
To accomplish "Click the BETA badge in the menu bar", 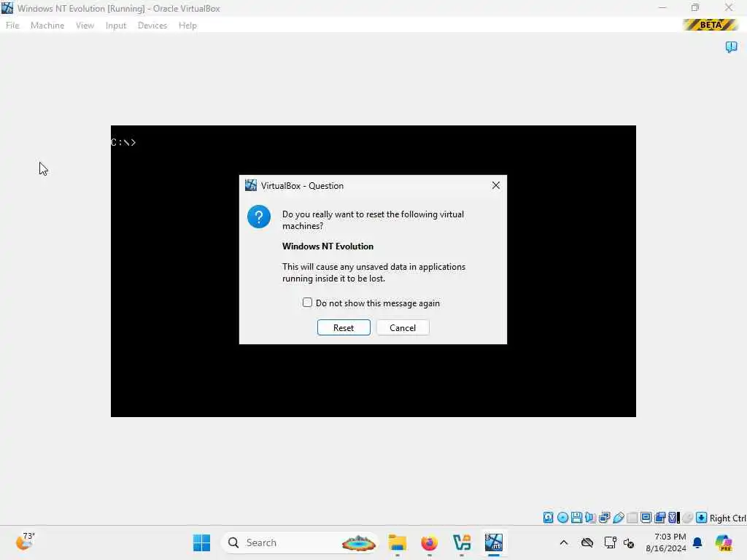I will coord(711,25).
